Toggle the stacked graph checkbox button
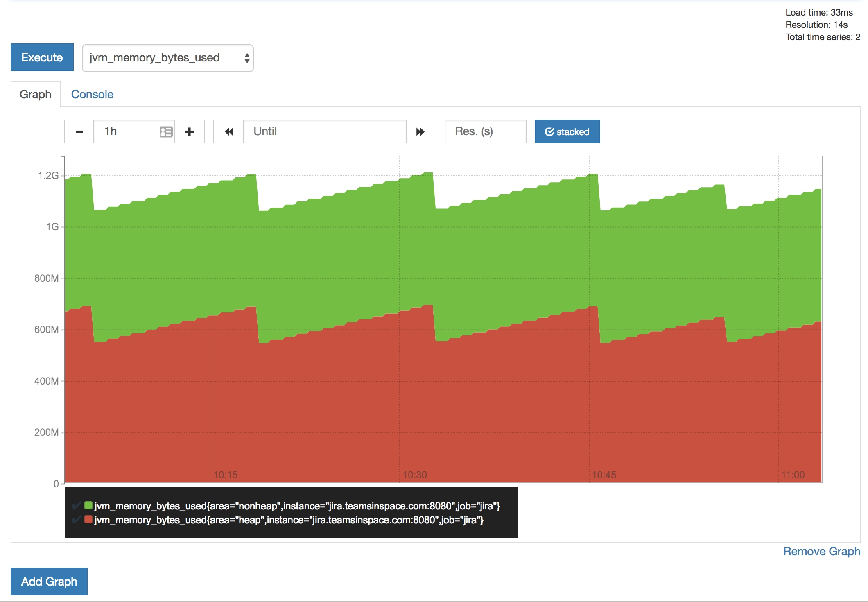Screen dimensions: 868x602 (567, 131)
